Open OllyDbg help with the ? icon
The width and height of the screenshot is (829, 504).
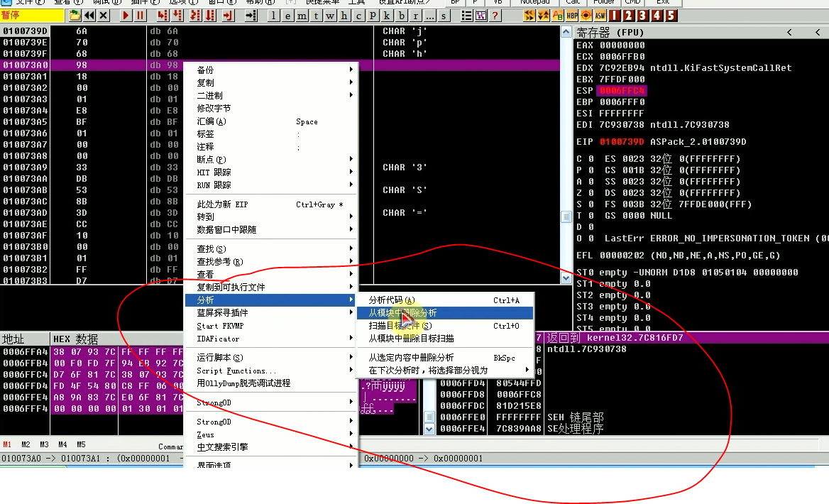click(494, 15)
